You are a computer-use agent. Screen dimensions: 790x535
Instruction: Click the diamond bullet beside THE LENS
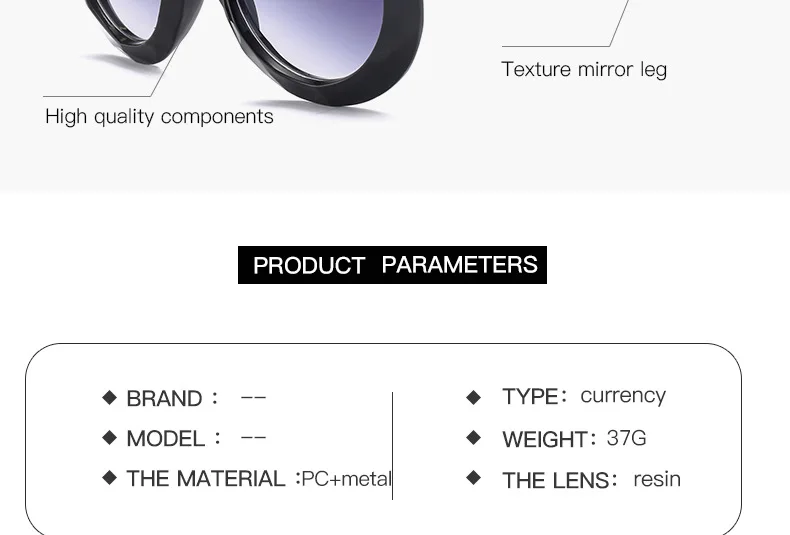(x=474, y=478)
